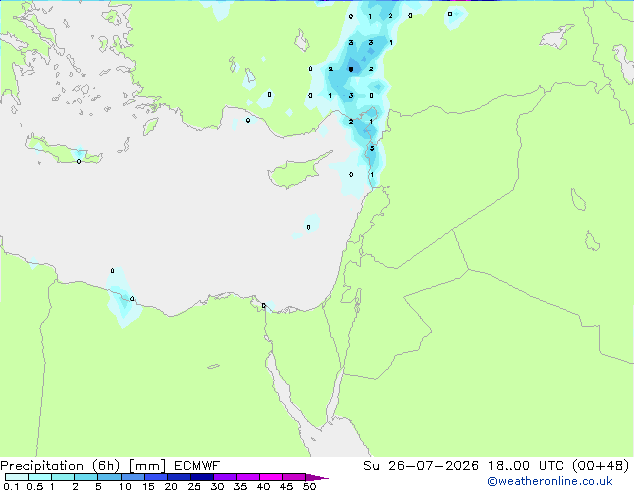Click the '30' legend scale label

[217, 486]
